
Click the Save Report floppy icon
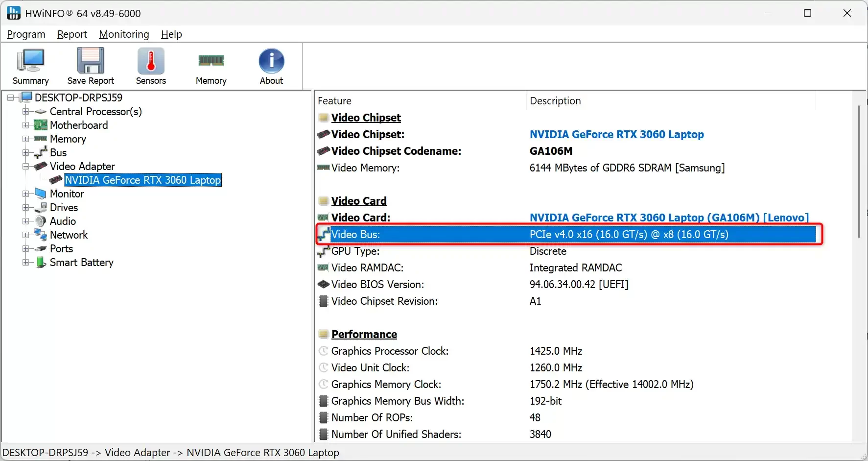click(x=91, y=61)
